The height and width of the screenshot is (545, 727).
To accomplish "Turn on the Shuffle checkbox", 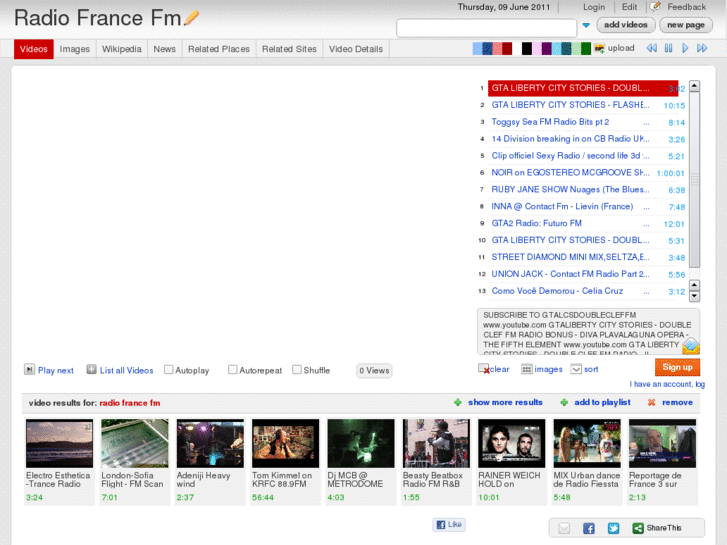I will [297, 370].
